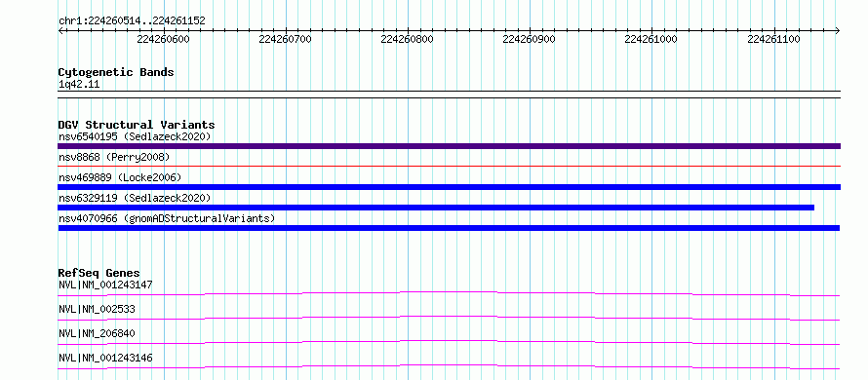Click the RefSeq Genes track heading
Viewport: 868px width, 380px height.
click(x=99, y=273)
